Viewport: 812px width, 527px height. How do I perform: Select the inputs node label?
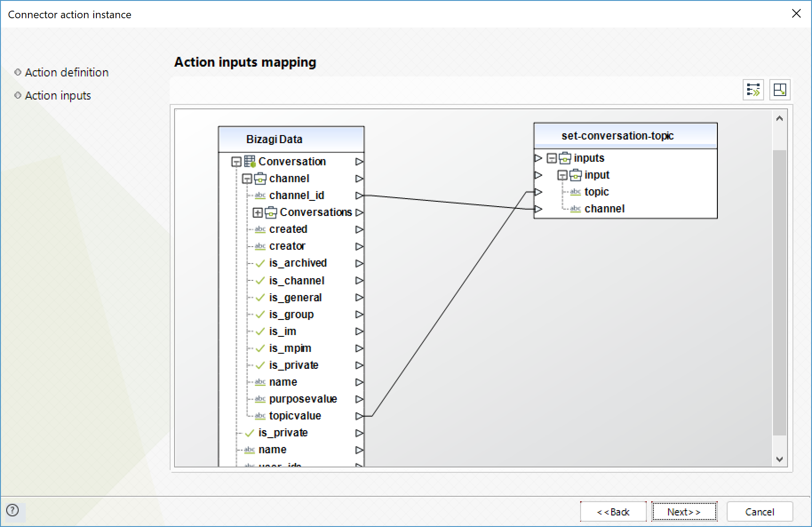tap(589, 158)
